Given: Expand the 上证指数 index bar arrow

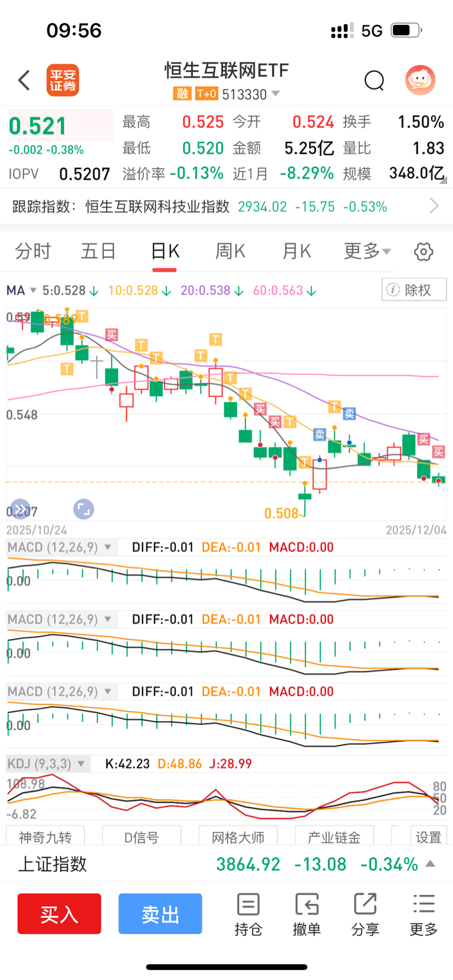Looking at the screenshot, I should pyautogui.click(x=431, y=864).
